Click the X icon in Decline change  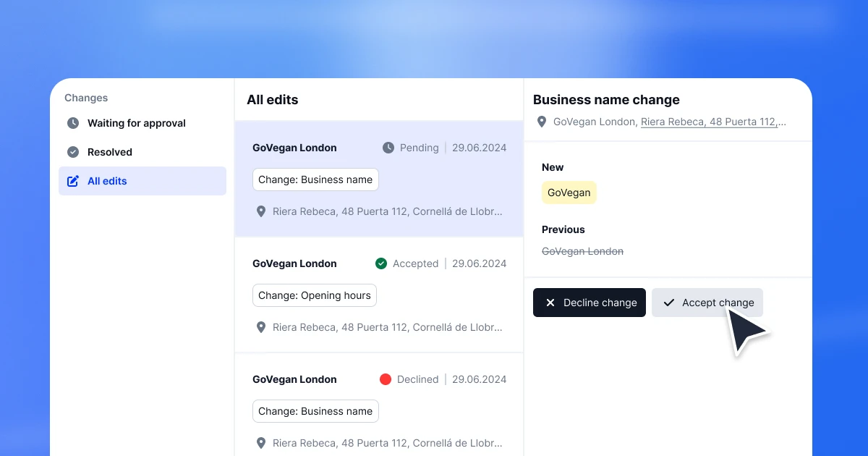click(552, 303)
